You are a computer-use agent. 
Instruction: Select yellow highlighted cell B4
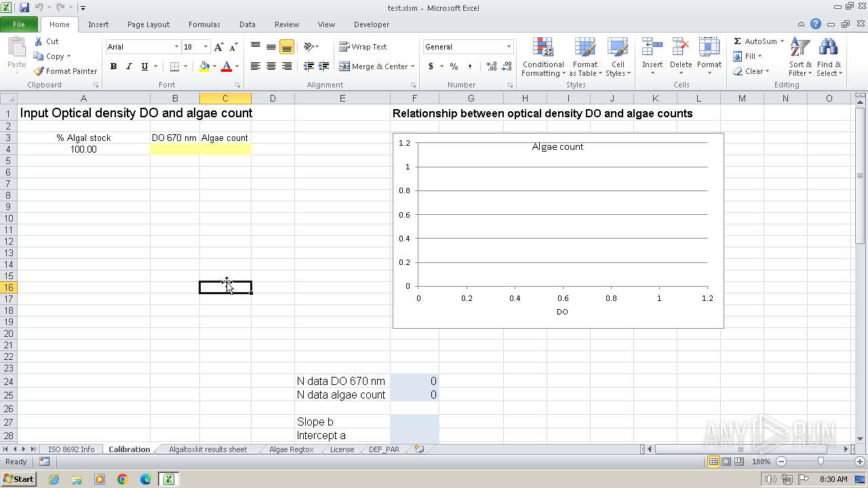pyautogui.click(x=175, y=149)
